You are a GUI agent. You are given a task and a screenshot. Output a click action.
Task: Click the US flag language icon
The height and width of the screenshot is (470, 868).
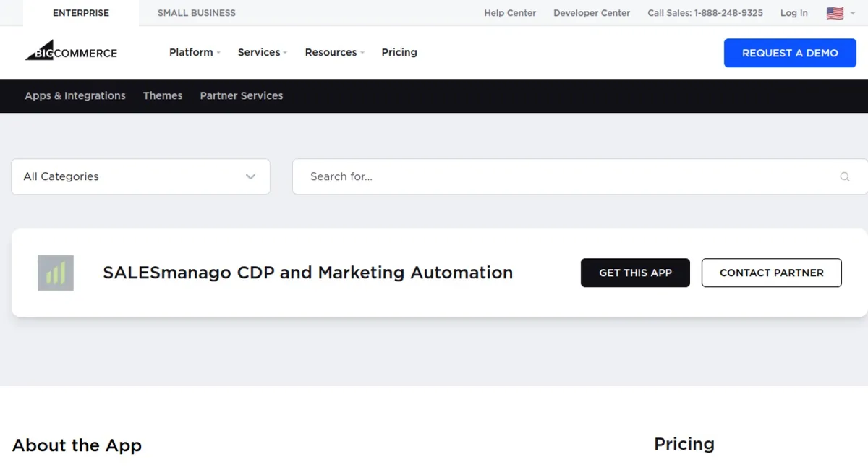(x=835, y=12)
